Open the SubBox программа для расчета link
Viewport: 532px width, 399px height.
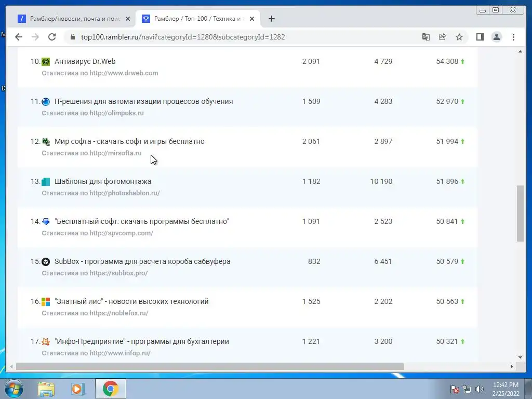tap(142, 262)
